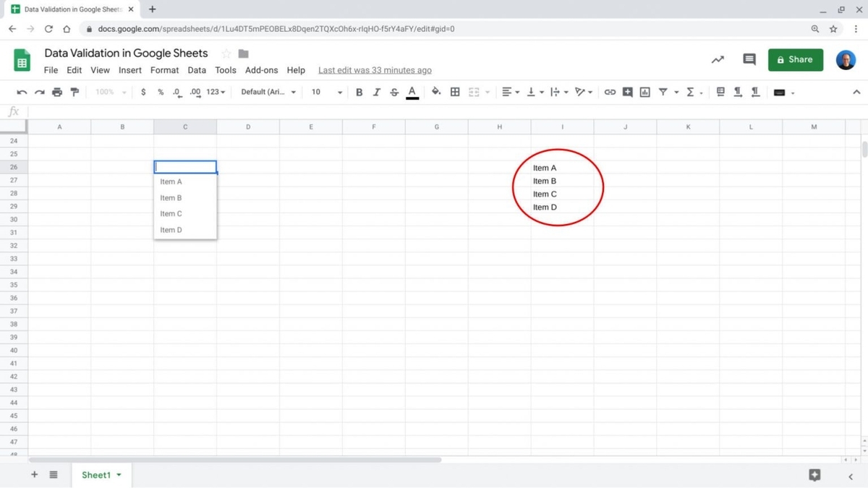The height and width of the screenshot is (488, 868).
Task: Apply borders to the selection
Action: (x=455, y=92)
